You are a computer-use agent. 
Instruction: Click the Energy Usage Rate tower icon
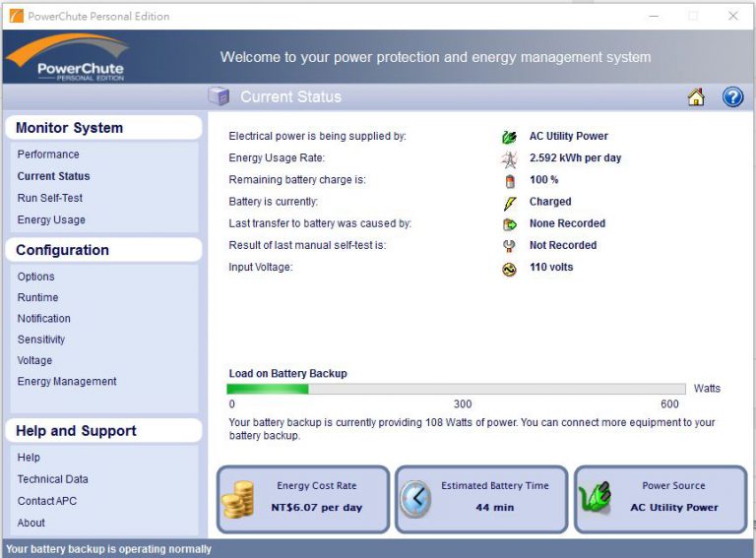pyautogui.click(x=509, y=158)
